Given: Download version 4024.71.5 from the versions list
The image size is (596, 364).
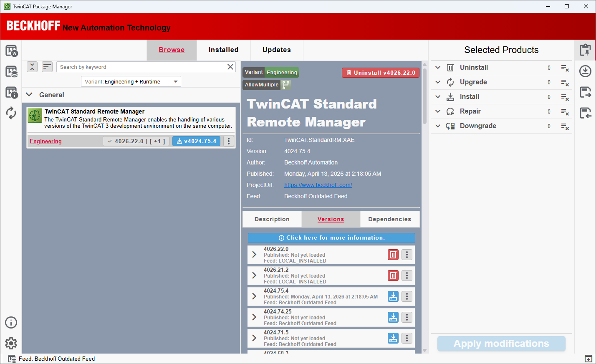Looking at the screenshot, I should point(393,338).
